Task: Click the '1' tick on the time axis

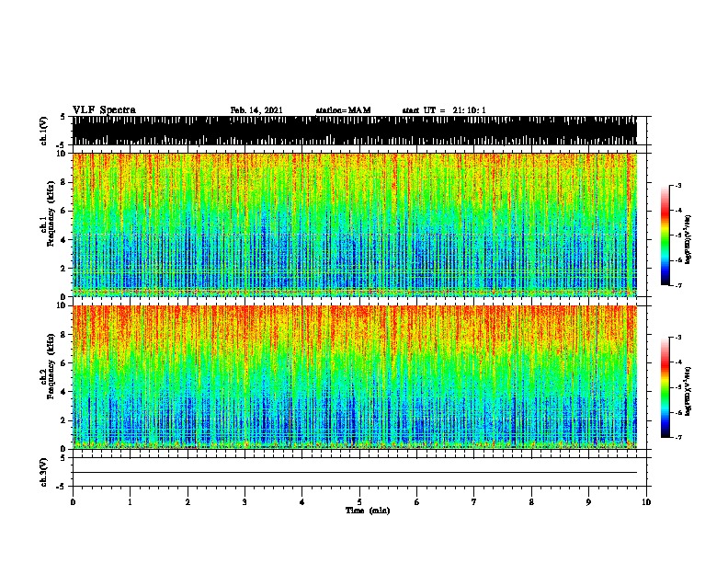Action: click(x=130, y=501)
